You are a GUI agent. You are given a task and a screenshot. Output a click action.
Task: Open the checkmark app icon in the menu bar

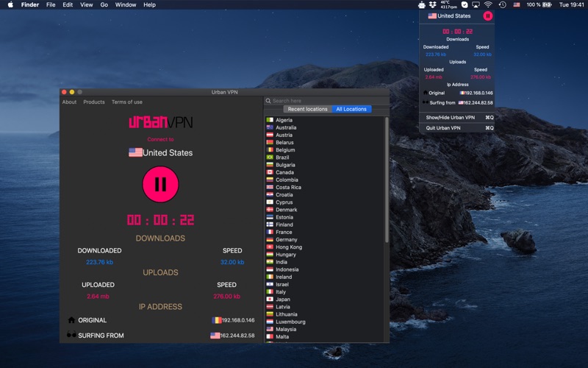(465, 4)
